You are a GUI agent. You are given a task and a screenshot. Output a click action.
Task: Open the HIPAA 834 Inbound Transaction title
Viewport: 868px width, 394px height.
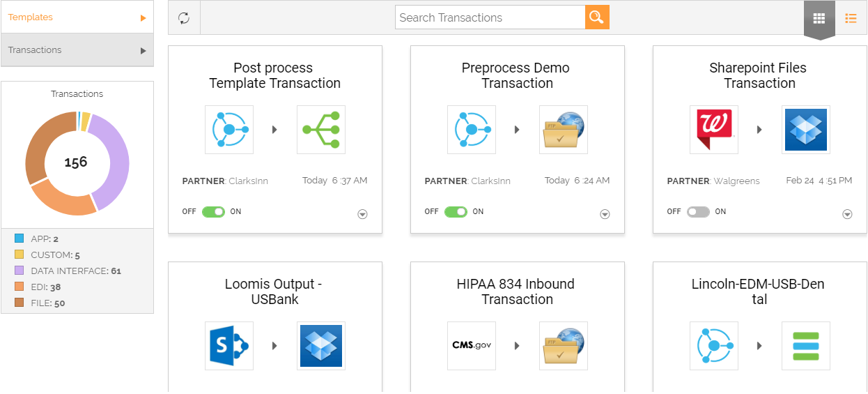pos(517,291)
